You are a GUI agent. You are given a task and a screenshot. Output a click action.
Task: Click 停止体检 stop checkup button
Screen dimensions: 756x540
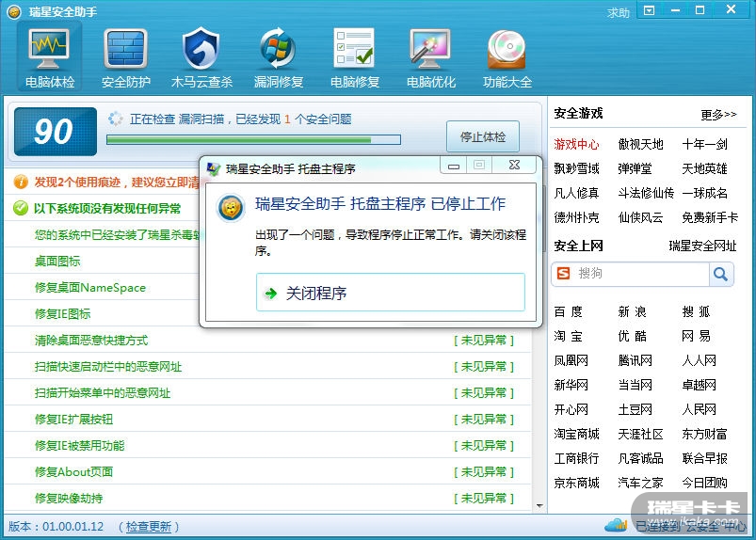(483, 136)
